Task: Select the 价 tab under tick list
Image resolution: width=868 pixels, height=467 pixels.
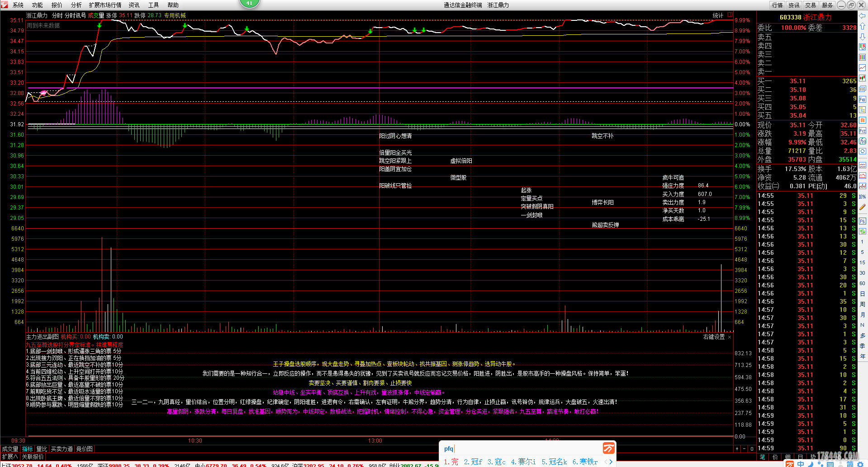Action: click(x=775, y=457)
